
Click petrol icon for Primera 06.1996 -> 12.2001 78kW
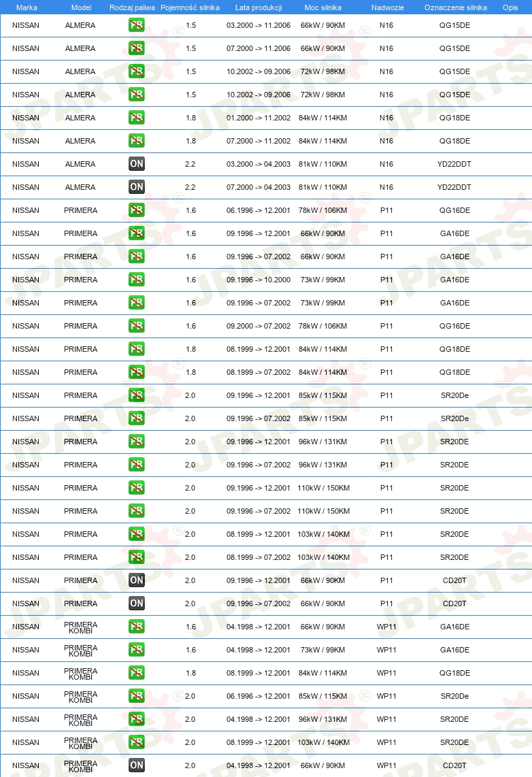point(136,210)
